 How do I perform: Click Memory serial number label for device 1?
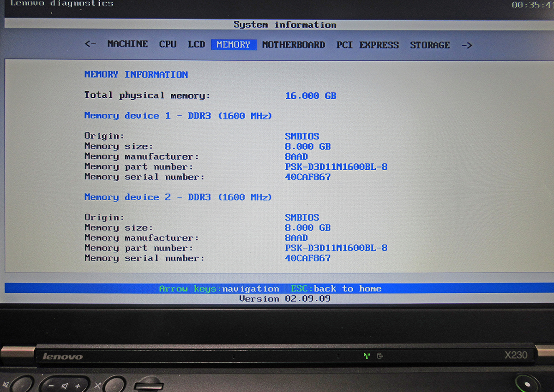[x=145, y=177]
